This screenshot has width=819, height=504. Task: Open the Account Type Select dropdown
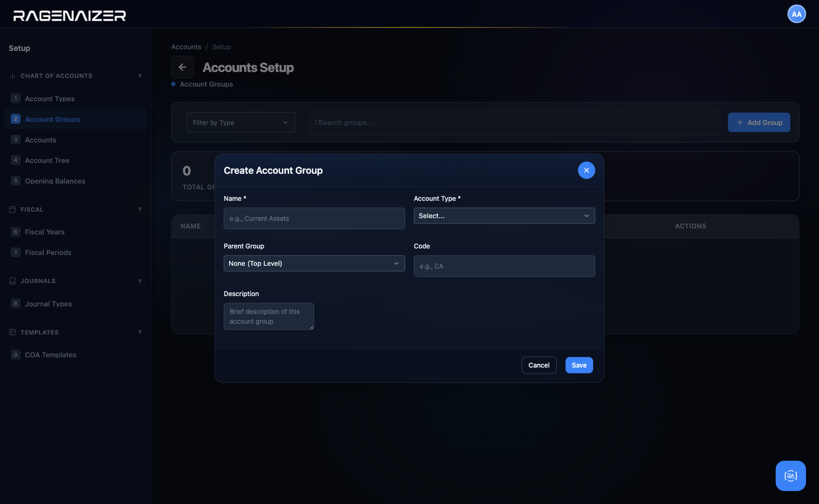tap(504, 216)
